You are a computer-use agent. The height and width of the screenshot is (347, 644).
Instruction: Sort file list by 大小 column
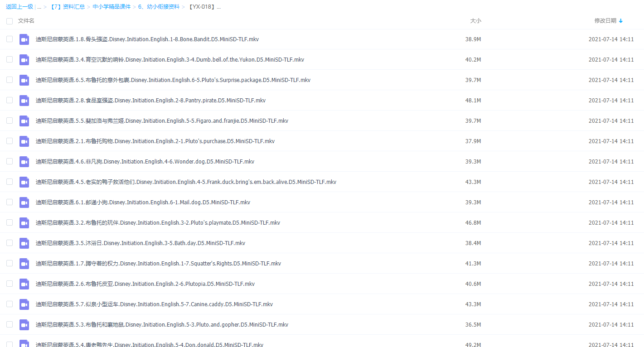tap(475, 21)
